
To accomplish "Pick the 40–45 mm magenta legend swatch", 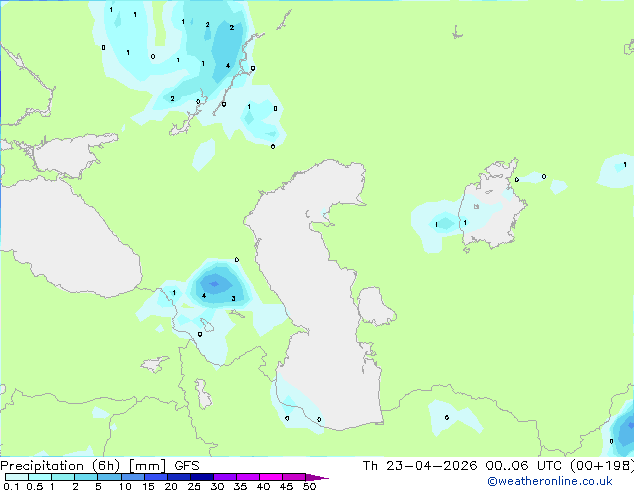I will tap(271, 477).
